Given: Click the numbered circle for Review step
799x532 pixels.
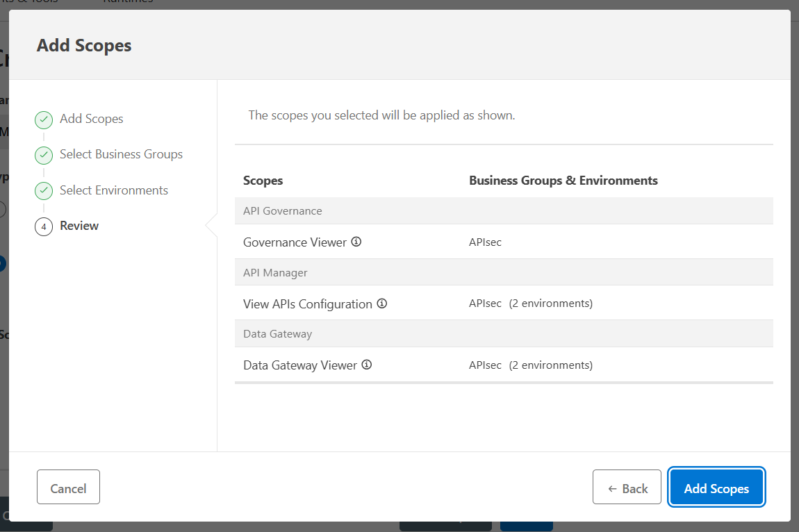Looking at the screenshot, I should 43,226.
